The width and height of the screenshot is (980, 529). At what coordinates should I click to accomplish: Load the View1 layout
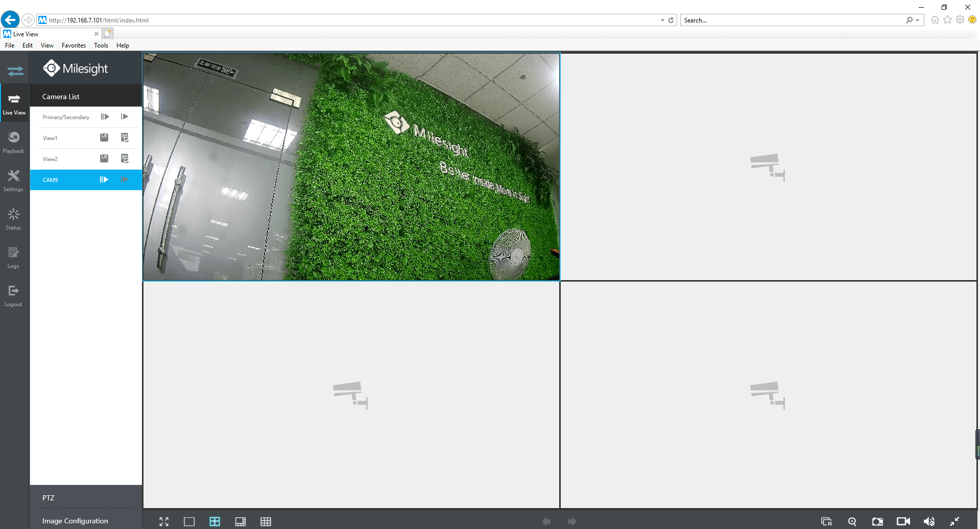[125, 137]
